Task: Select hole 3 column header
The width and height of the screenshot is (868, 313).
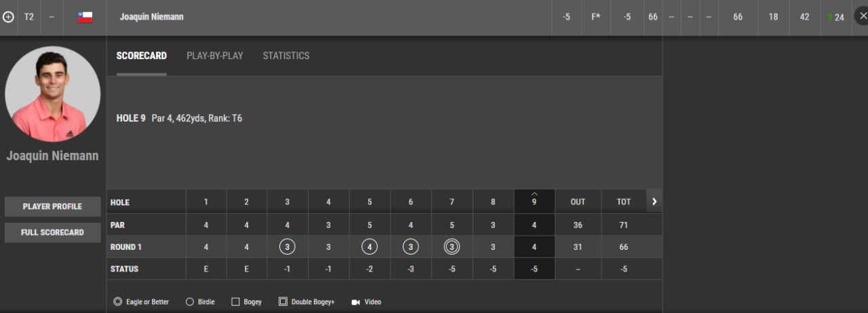Action: coord(288,202)
